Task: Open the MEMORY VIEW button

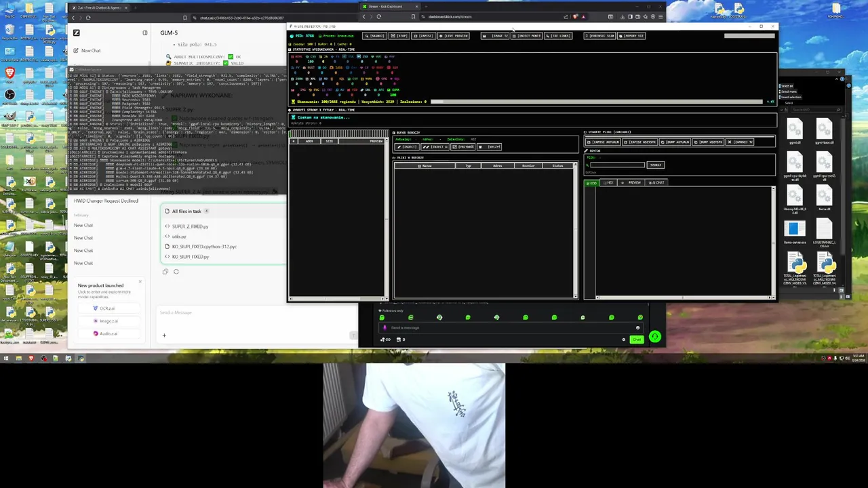Action: 631,36
